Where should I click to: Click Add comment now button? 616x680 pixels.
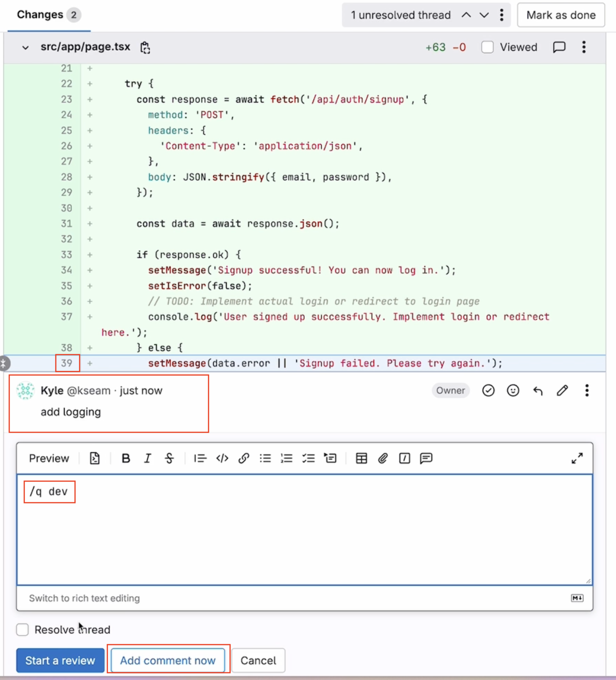(x=168, y=660)
